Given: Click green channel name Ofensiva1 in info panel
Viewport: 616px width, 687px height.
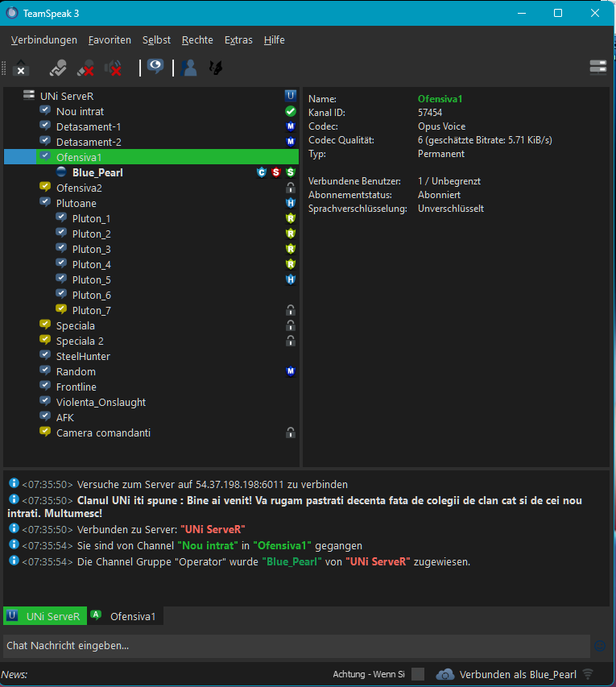Looking at the screenshot, I should click(440, 99).
